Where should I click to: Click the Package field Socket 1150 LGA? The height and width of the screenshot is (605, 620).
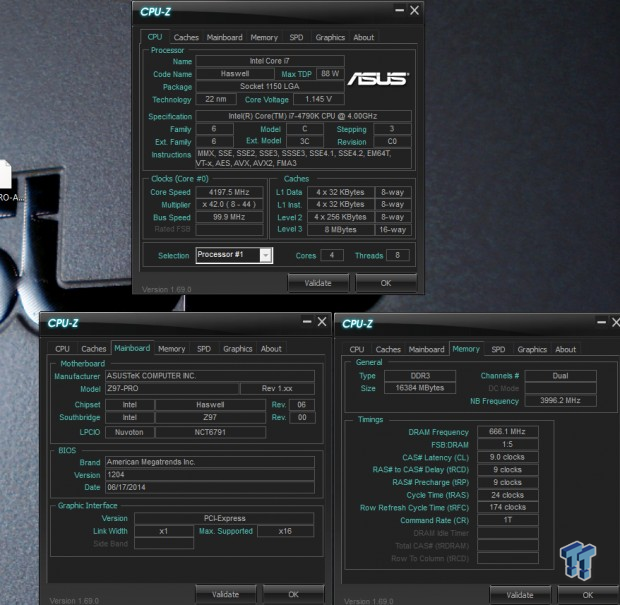[x=270, y=86]
